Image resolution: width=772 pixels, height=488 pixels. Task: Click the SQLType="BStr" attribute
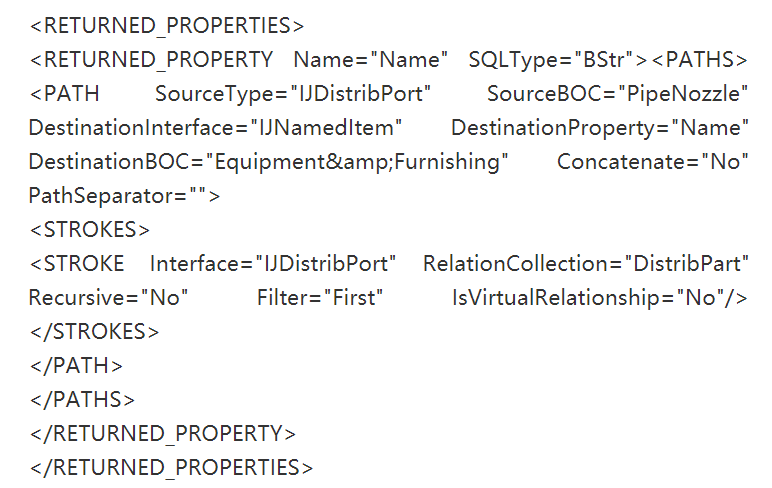pos(550,60)
